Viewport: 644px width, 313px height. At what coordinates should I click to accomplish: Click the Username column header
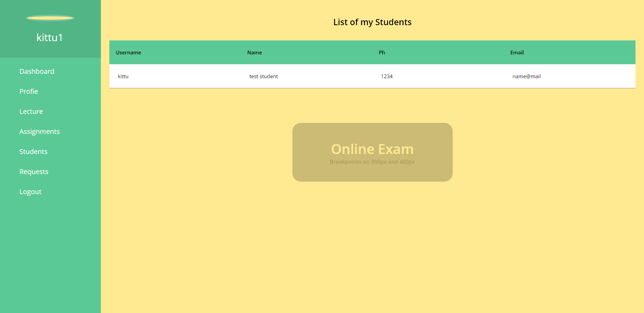point(128,52)
